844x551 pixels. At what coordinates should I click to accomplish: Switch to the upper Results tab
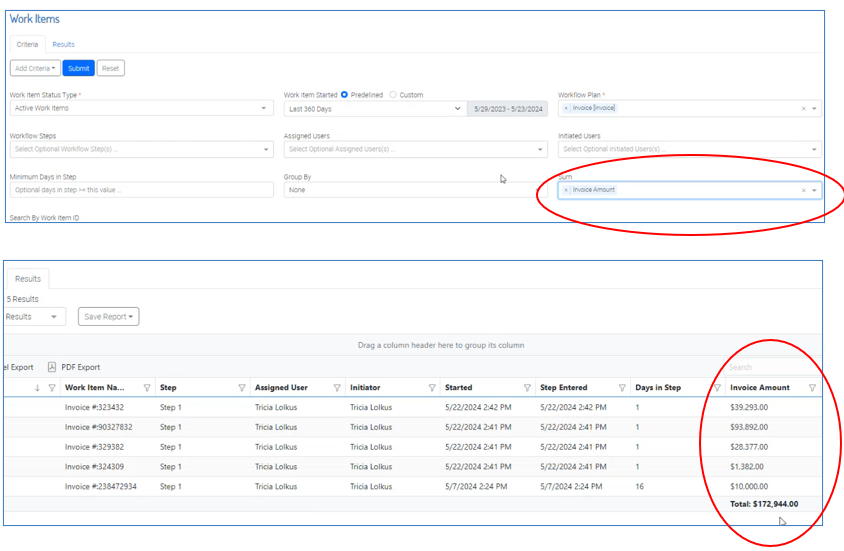pyautogui.click(x=64, y=44)
